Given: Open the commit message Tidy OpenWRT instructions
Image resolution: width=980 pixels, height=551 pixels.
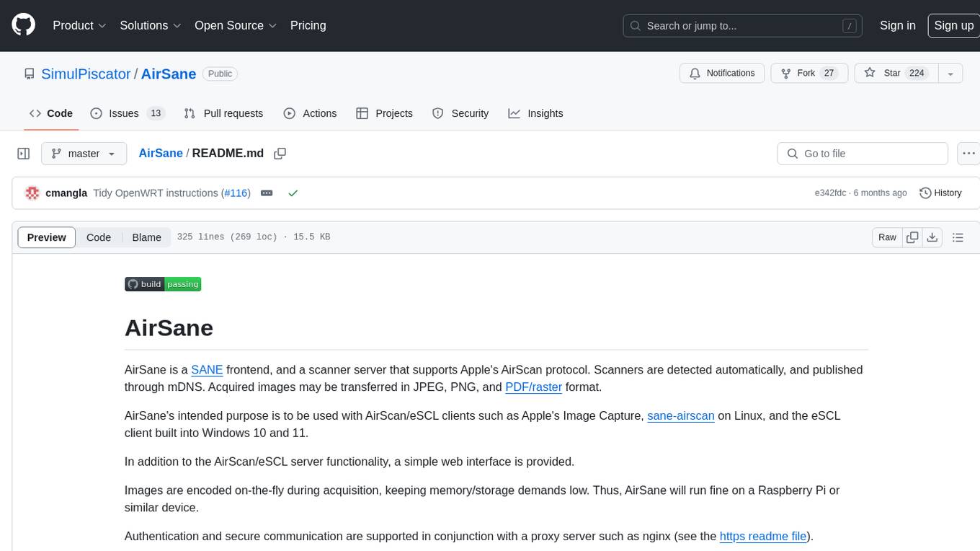Looking at the screenshot, I should point(156,193).
